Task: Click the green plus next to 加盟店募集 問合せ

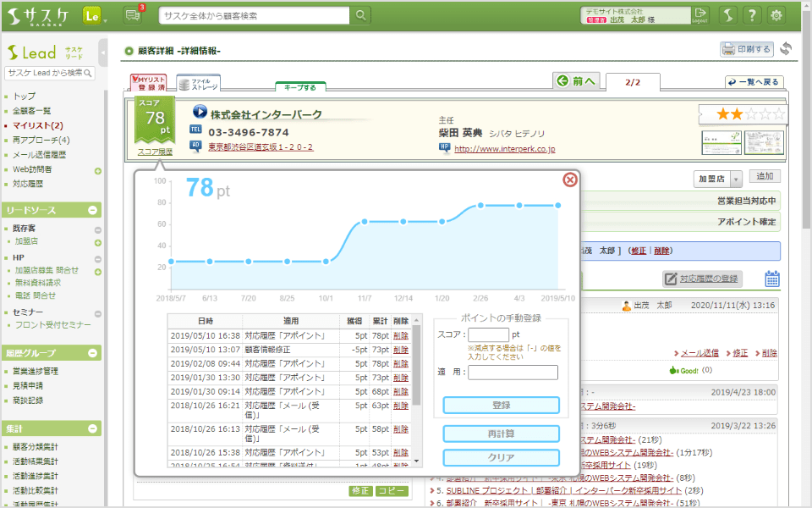Action: tap(98, 272)
